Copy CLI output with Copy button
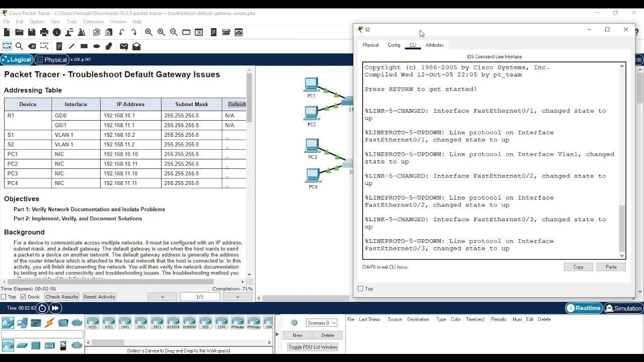The height and width of the screenshot is (362, 644). click(579, 267)
